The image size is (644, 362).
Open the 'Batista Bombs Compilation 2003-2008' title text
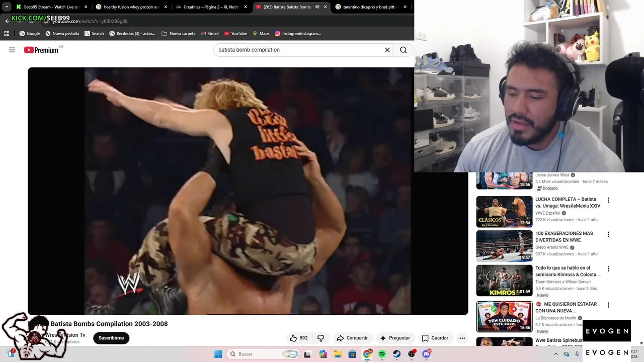click(x=109, y=324)
